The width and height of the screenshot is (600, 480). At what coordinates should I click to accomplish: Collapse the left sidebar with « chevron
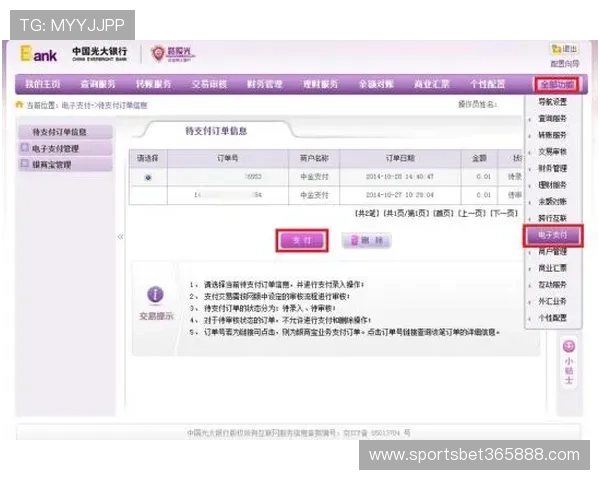(121, 237)
